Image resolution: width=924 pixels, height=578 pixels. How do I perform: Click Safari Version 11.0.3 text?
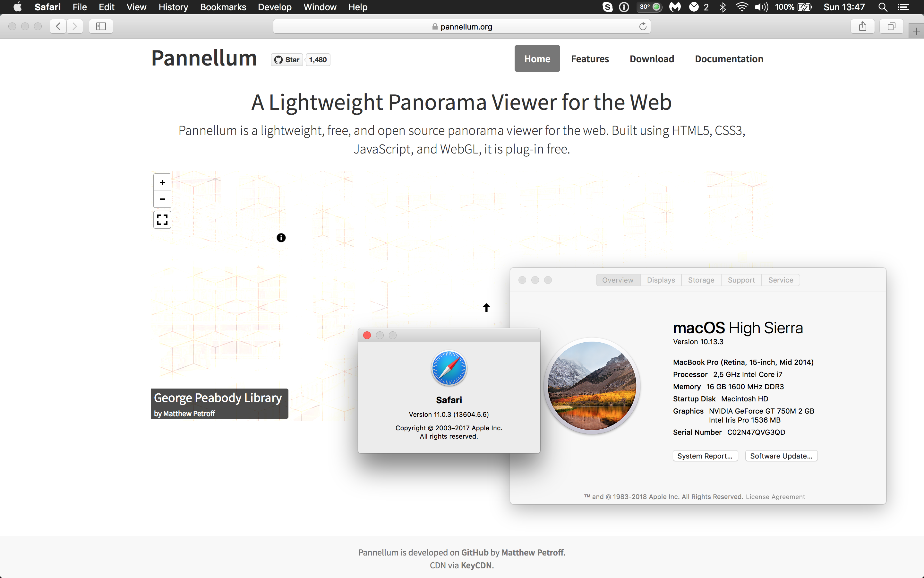tap(449, 414)
